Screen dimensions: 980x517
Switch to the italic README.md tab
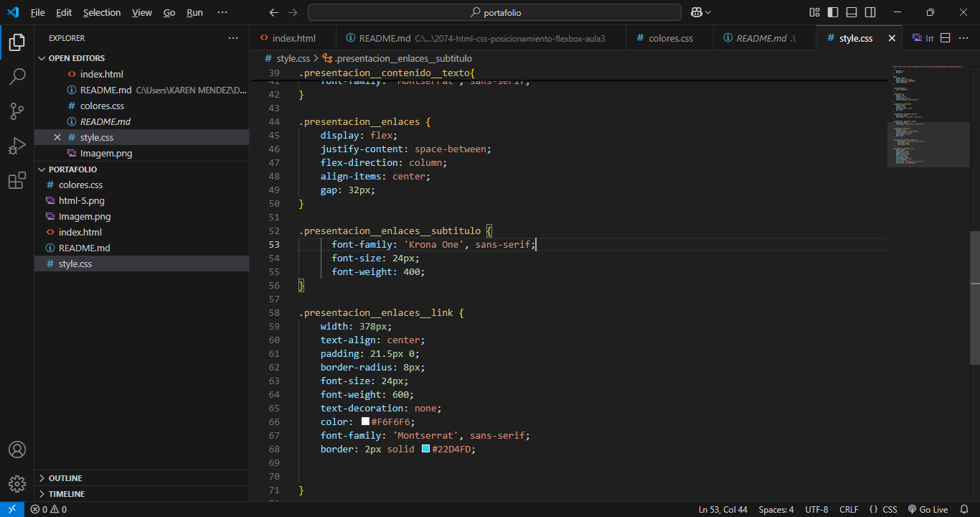(x=764, y=38)
